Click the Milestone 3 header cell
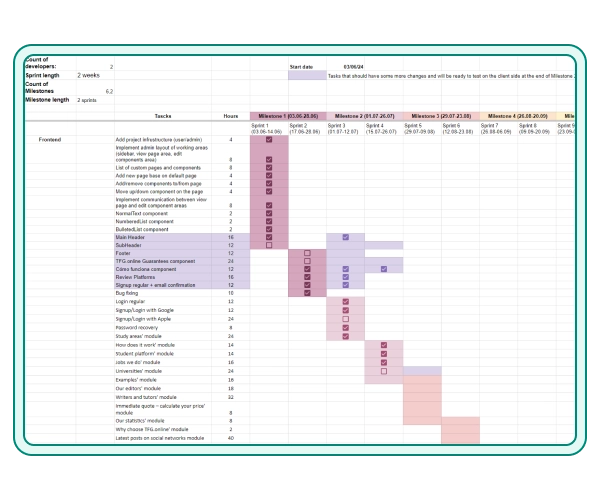 pyautogui.click(x=442, y=116)
